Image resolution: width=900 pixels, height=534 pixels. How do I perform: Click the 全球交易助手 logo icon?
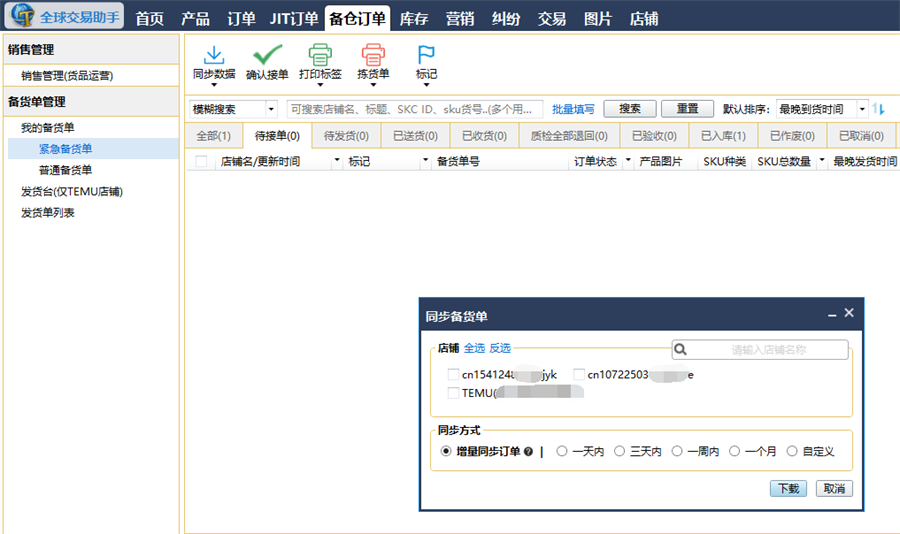point(23,15)
